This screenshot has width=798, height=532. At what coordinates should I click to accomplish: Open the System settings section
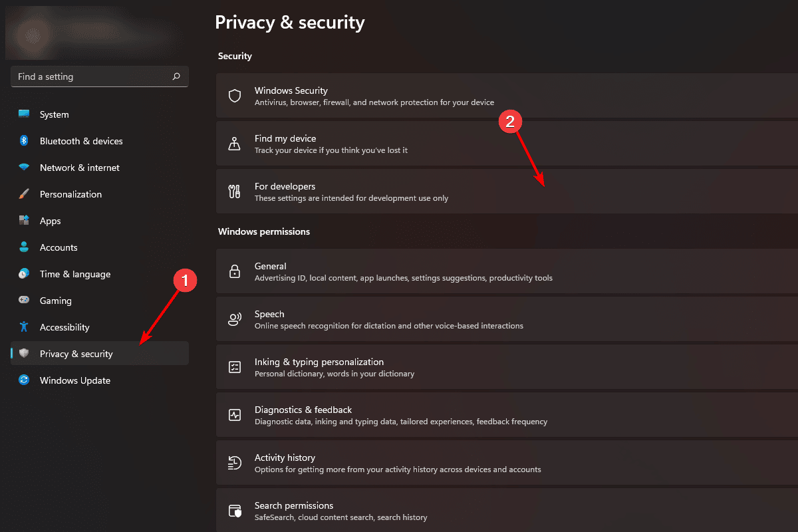[x=54, y=114]
